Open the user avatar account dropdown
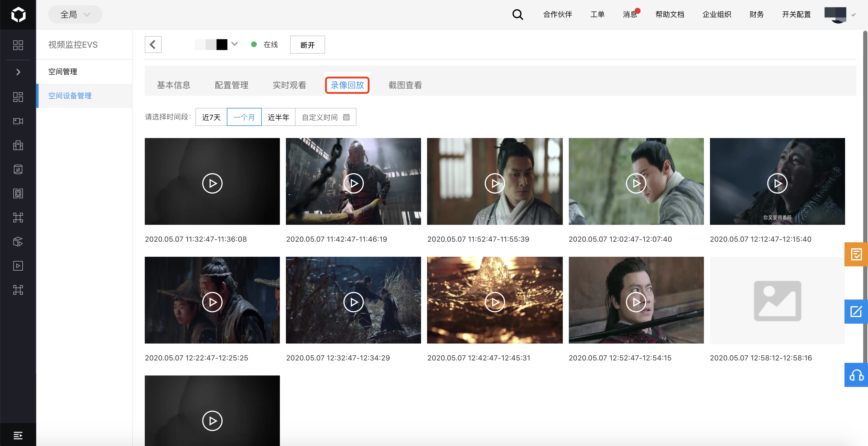The width and height of the screenshot is (868, 446). click(839, 14)
